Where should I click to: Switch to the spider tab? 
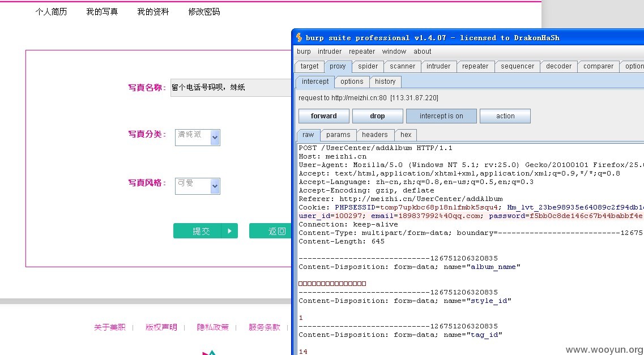tap(368, 66)
